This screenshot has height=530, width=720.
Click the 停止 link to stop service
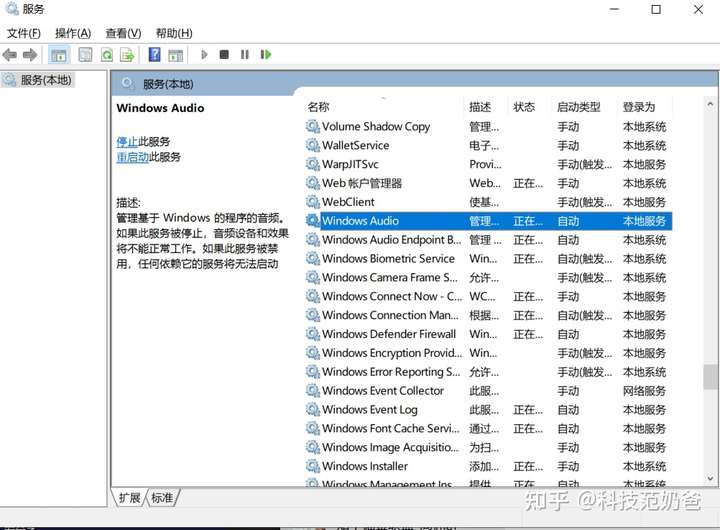(x=127, y=141)
